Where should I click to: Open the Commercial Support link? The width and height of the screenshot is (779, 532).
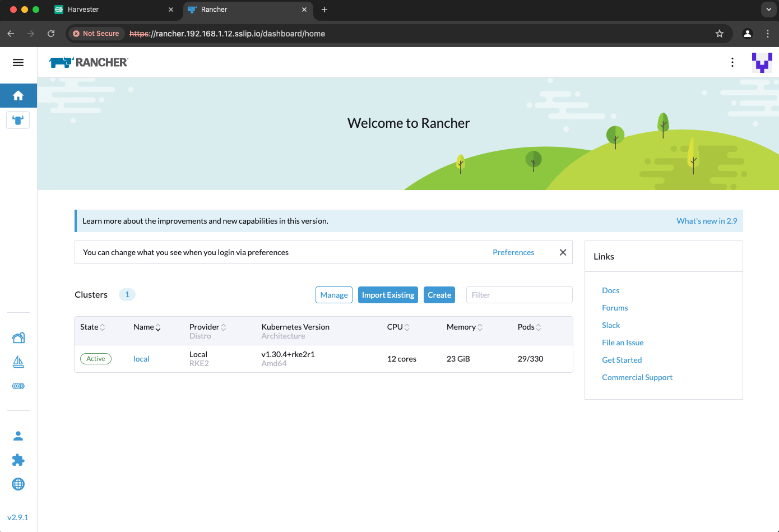637,377
